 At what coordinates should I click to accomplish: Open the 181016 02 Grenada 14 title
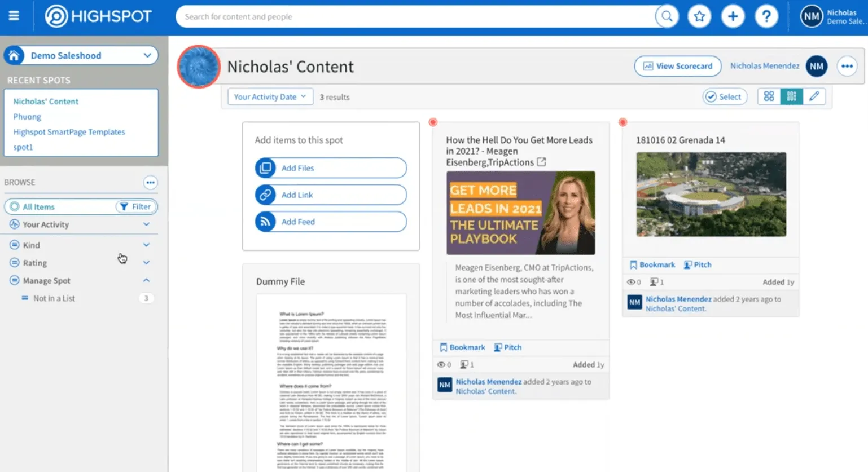pyautogui.click(x=681, y=140)
